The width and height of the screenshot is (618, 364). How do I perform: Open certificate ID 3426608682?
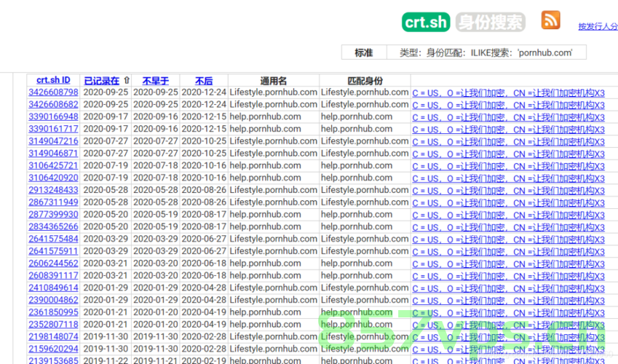(x=53, y=105)
